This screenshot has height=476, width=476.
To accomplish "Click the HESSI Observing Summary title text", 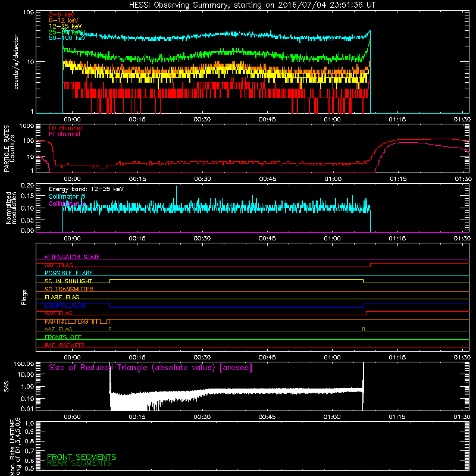I will click(x=252, y=5).
